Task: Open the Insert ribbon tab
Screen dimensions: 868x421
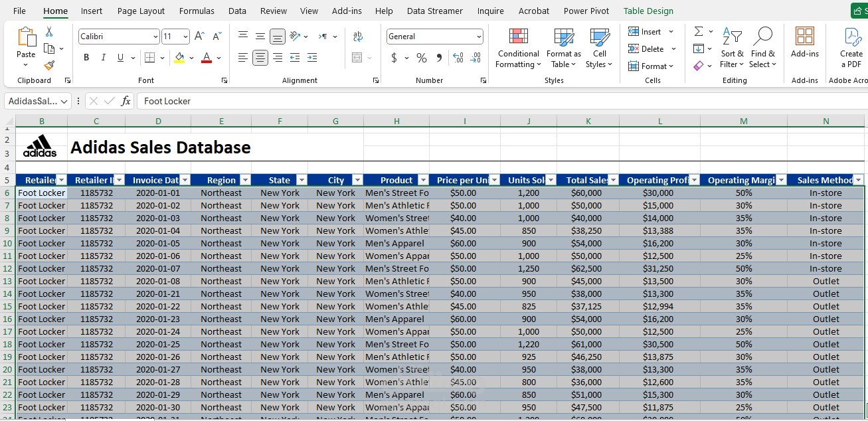Action: coord(92,11)
